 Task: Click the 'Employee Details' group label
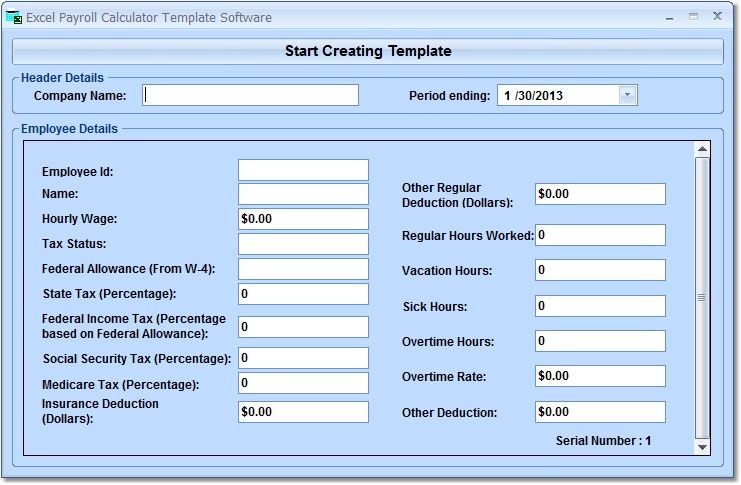pos(69,129)
